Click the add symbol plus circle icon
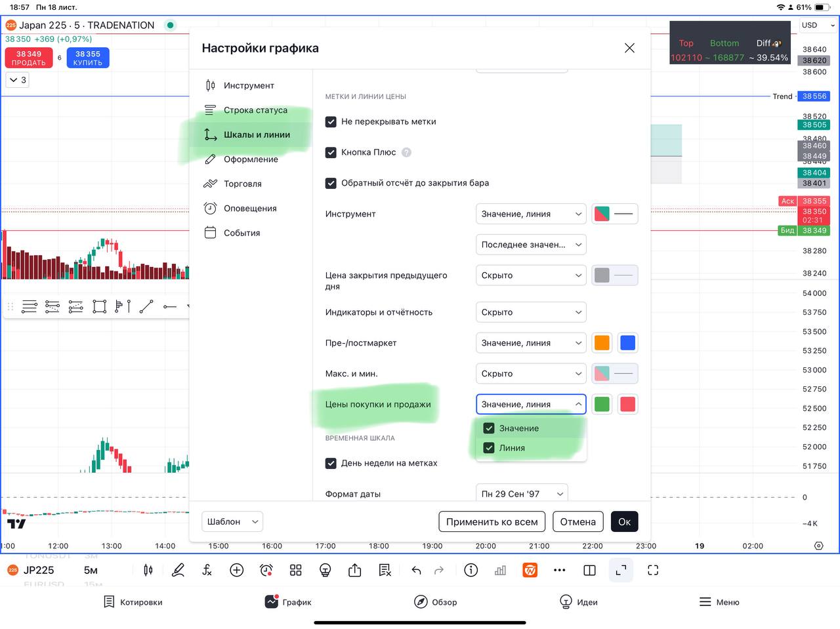The width and height of the screenshot is (840, 629). point(237,570)
